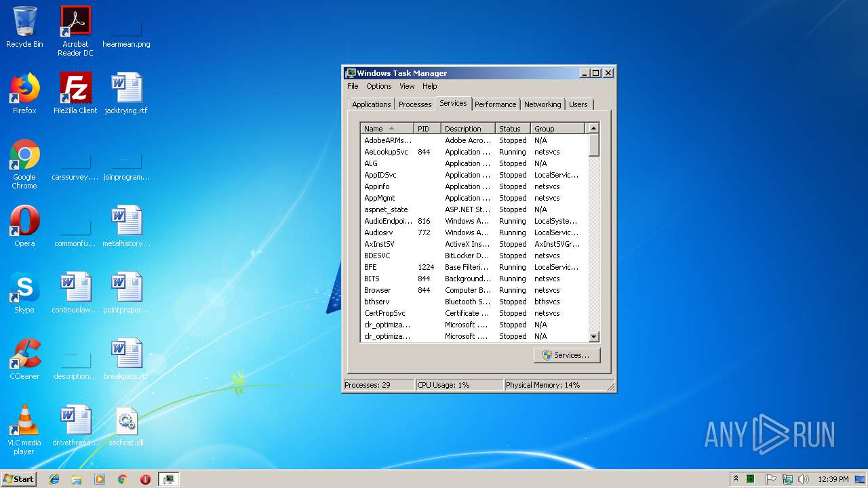Open View menu in Task Manager
Image resolution: width=868 pixels, height=488 pixels.
(407, 86)
